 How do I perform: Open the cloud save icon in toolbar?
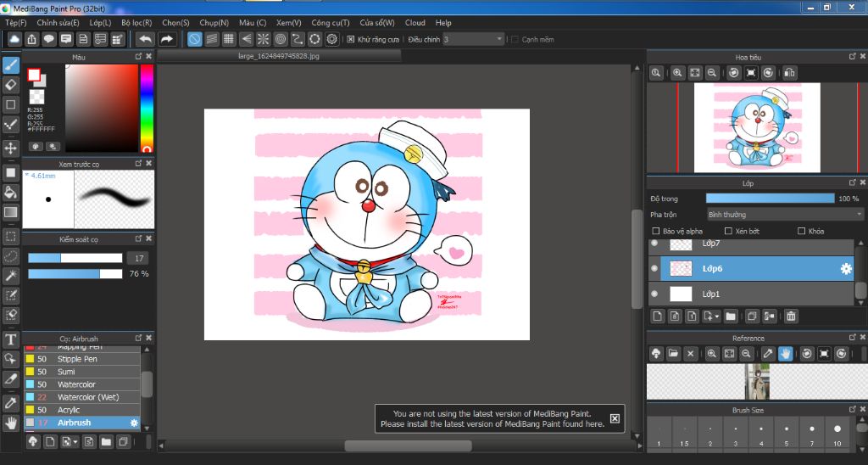[14, 39]
